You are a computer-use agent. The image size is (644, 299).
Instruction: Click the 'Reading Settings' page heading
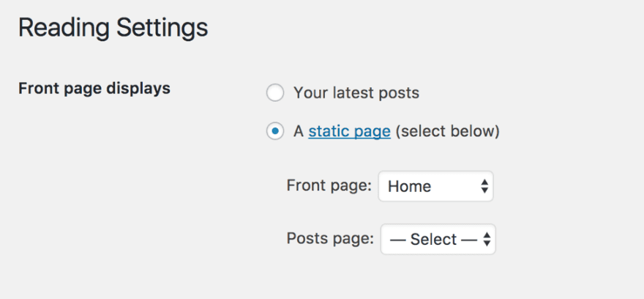coord(113,29)
